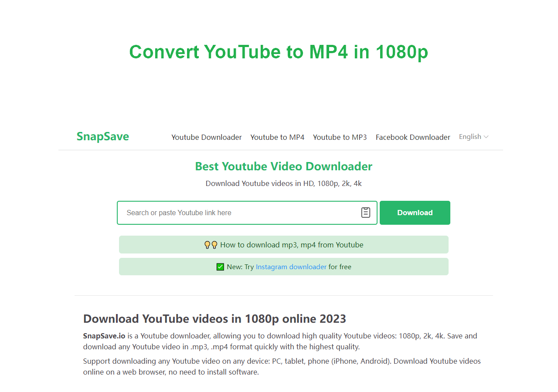Open the Facebook Downloader page

(x=412, y=137)
